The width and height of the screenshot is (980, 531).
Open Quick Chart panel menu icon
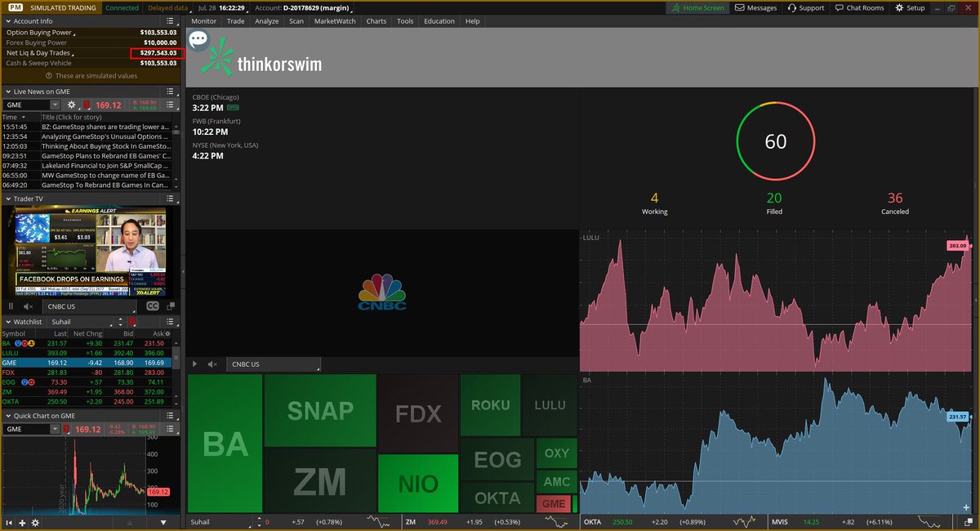(170, 416)
